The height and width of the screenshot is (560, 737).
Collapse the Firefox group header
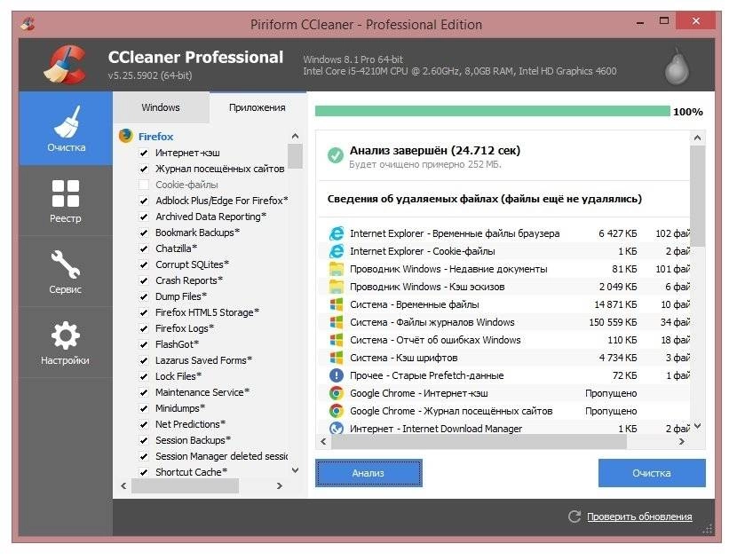tap(155, 137)
